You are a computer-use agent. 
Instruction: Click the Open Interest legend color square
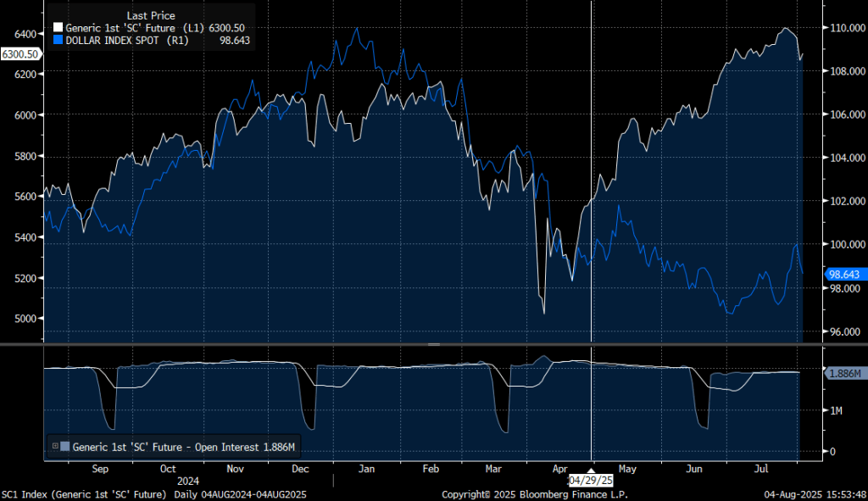pos(65,446)
